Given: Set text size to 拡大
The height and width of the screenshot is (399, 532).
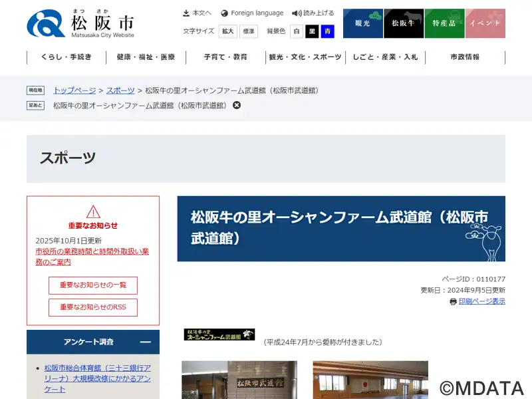Looking at the screenshot, I should pyautogui.click(x=228, y=31).
